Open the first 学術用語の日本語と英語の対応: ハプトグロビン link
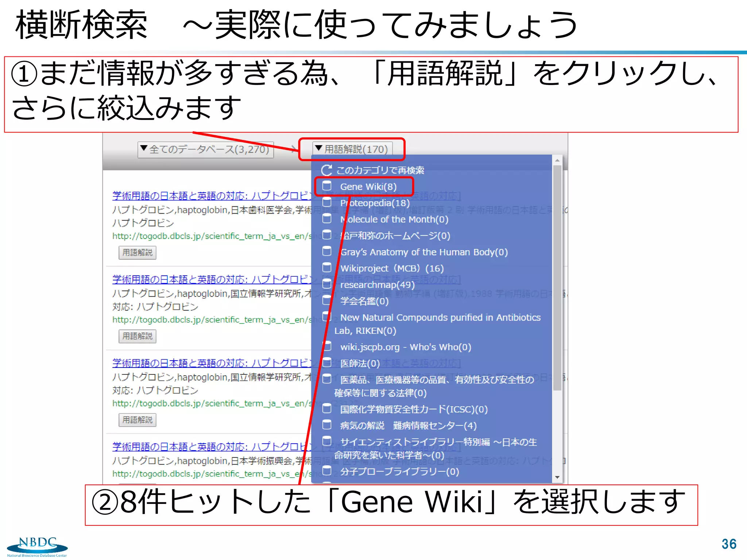The width and height of the screenshot is (747, 560). click(x=212, y=196)
